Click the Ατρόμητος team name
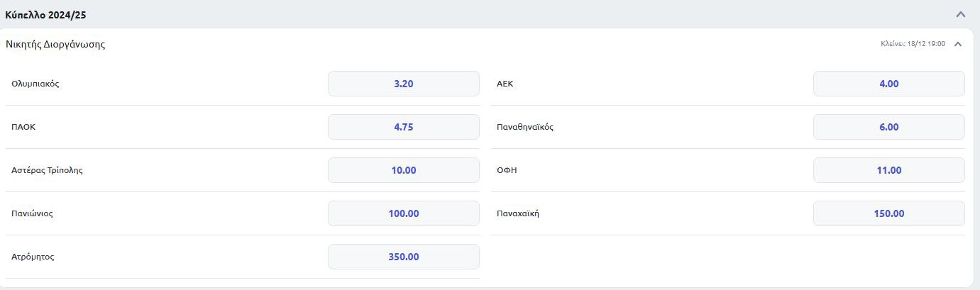 33,257
